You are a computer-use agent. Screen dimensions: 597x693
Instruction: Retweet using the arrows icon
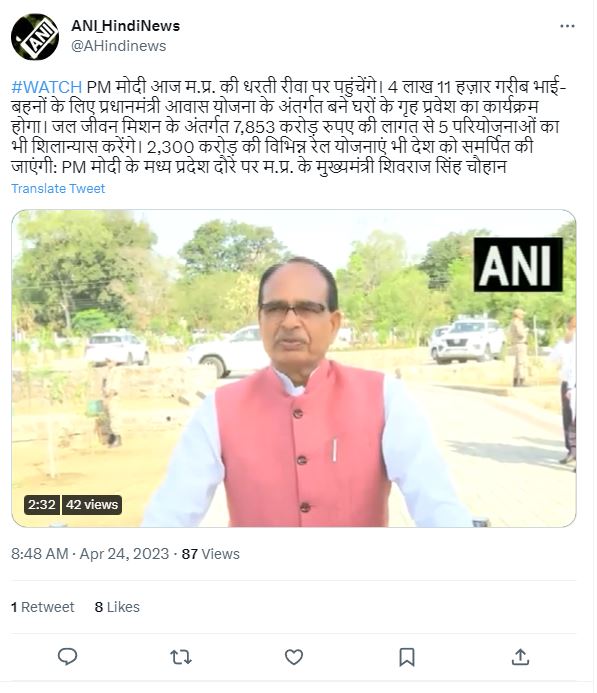(x=181, y=657)
